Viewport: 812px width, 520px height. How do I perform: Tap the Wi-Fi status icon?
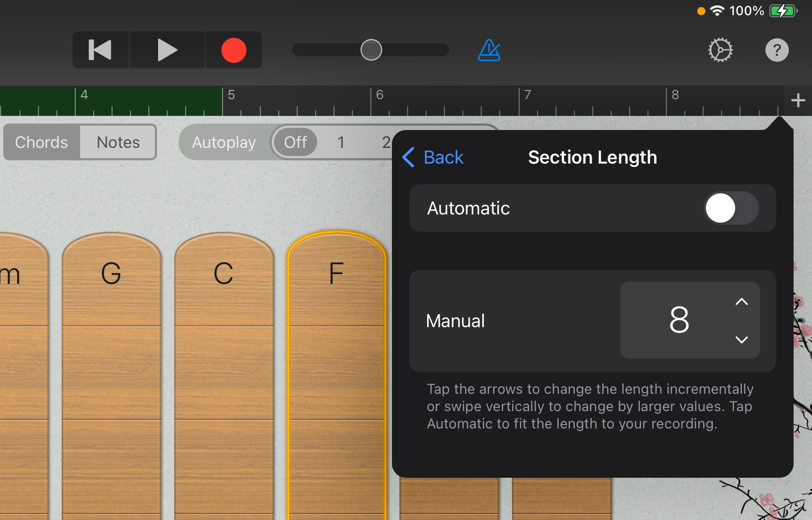717,11
